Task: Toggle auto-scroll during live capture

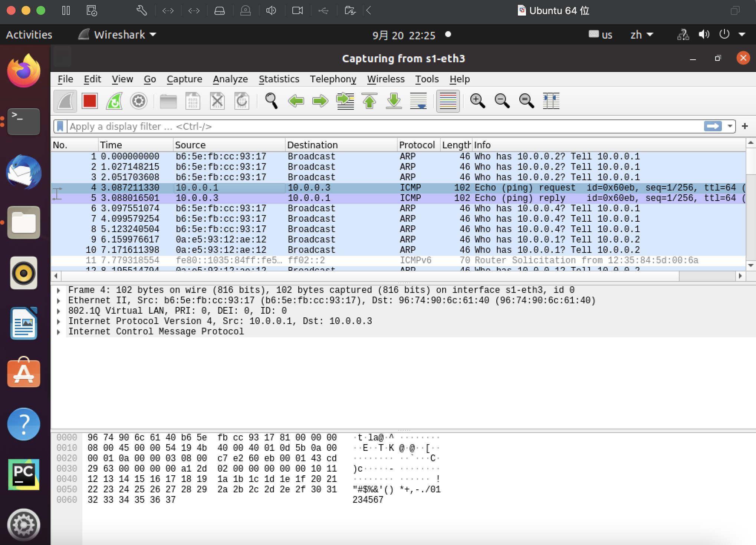Action: [x=418, y=101]
